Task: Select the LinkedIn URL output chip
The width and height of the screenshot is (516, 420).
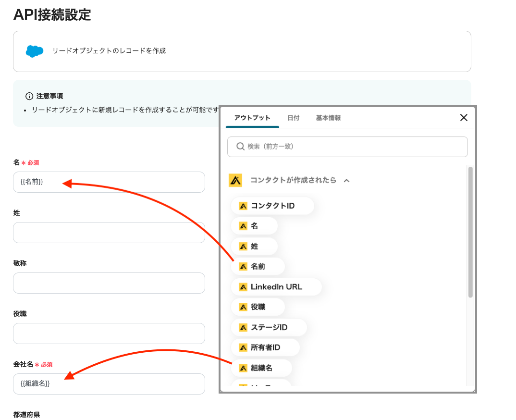Action: click(x=276, y=287)
